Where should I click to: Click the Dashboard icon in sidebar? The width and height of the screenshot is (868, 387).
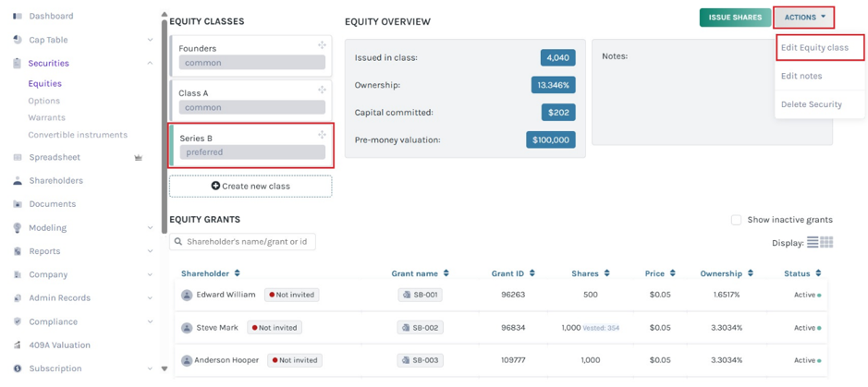tap(18, 17)
